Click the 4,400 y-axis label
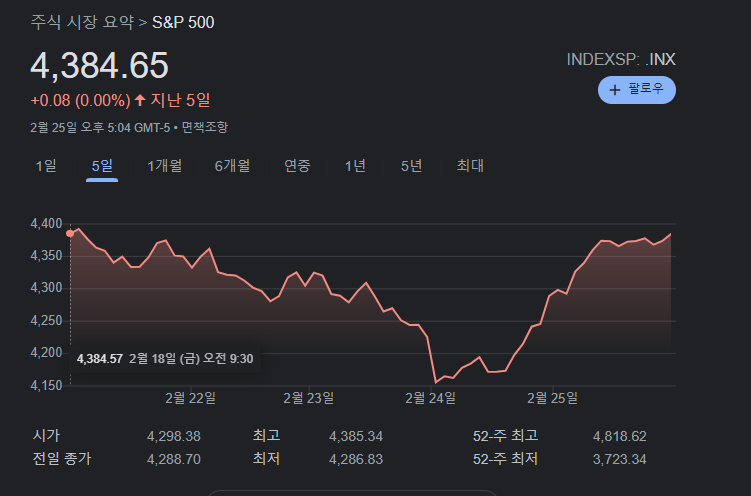Screen dimensions: 751x496 pos(46,224)
